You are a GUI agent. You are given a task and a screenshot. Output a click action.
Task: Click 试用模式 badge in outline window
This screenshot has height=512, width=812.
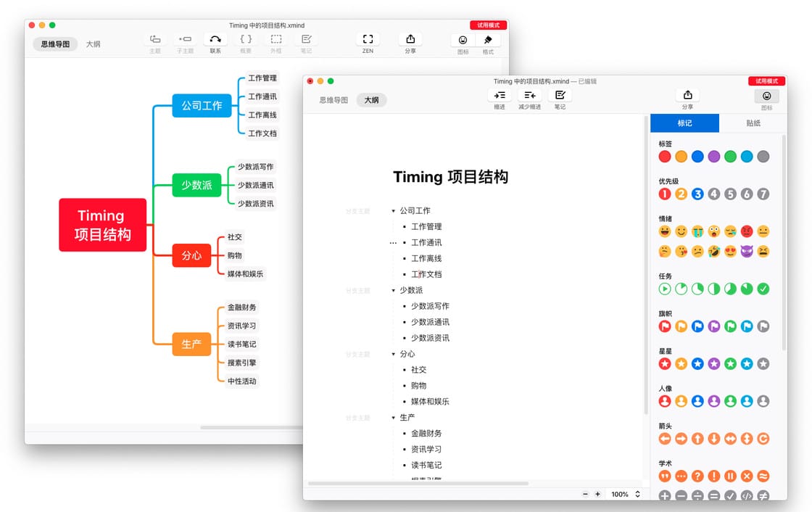click(766, 80)
